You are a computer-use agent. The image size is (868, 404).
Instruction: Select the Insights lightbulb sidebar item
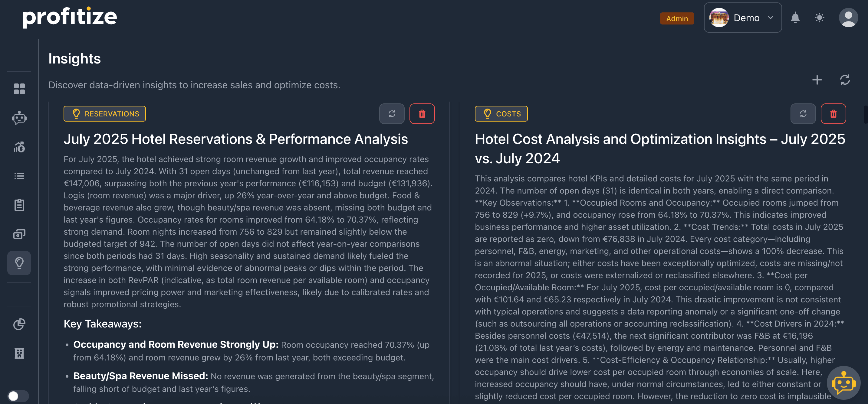point(19,263)
